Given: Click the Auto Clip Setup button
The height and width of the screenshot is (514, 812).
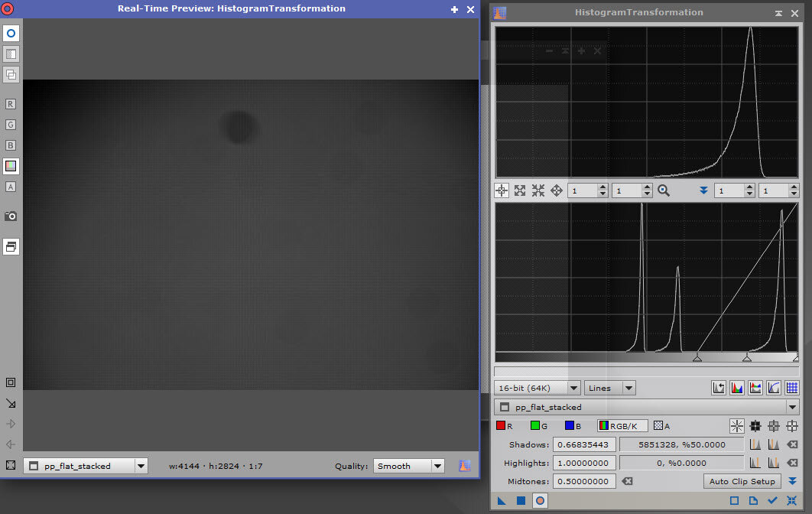Looking at the screenshot, I should [x=742, y=481].
